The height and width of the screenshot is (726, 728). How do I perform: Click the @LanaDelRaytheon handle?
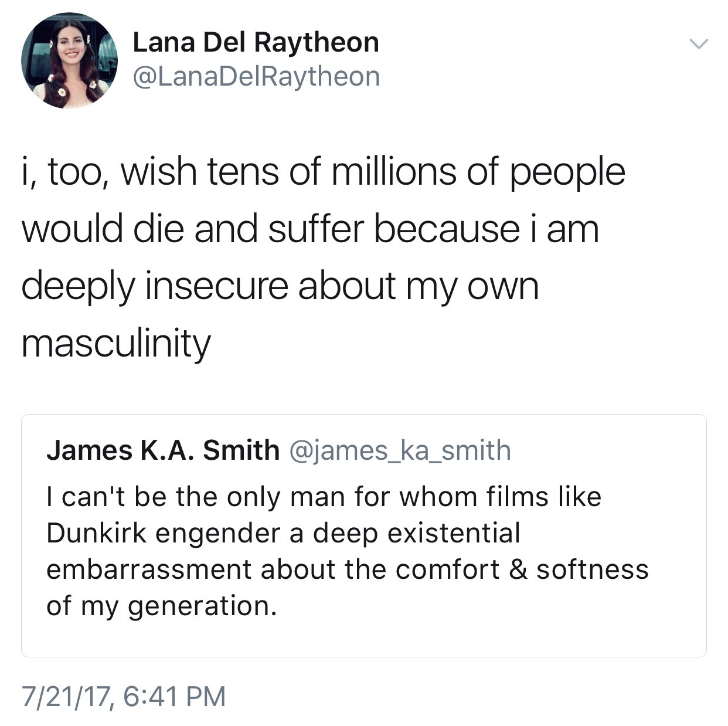(x=257, y=76)
